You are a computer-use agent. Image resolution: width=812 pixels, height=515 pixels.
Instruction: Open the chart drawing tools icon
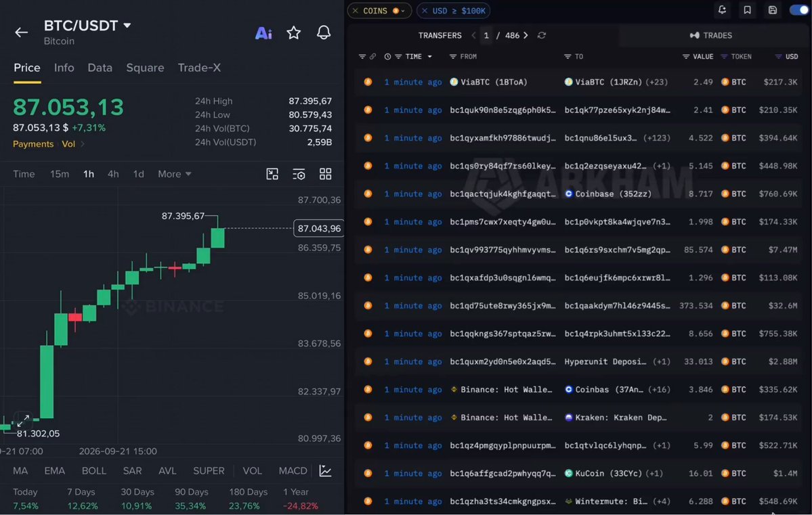pos(272,174)
